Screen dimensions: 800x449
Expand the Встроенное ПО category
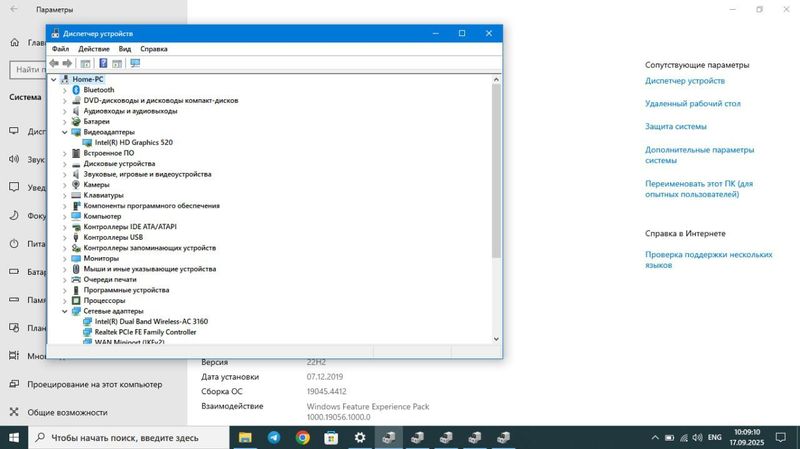65,153
